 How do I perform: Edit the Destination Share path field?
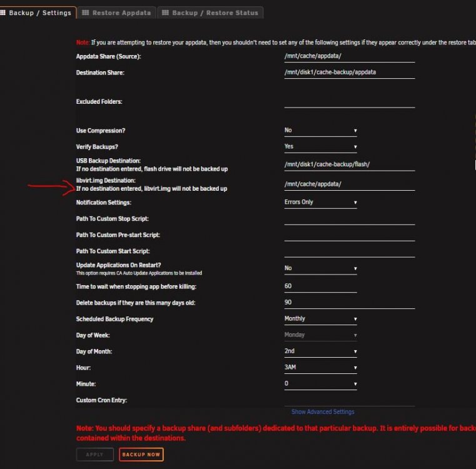350,73
